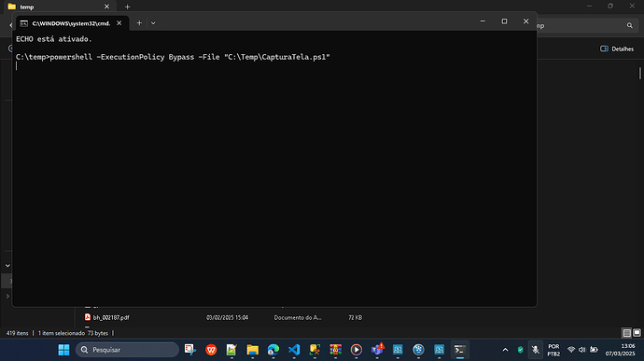The width and height of the screenshot is (644, 361).
Task: Open a new terminal tab with plus button
Action: [x=139, y=23]
